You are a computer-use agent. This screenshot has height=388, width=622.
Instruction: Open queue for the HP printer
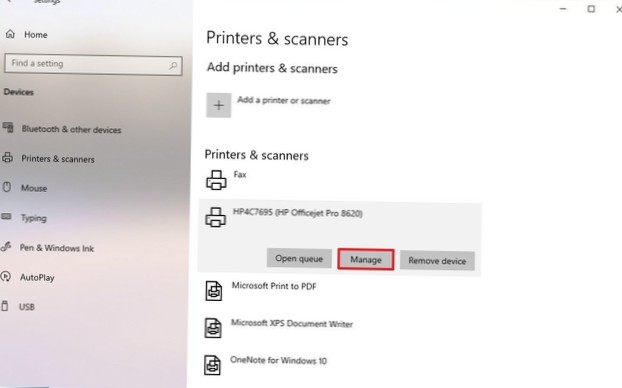pyautogui.click(x=299, y=259)
